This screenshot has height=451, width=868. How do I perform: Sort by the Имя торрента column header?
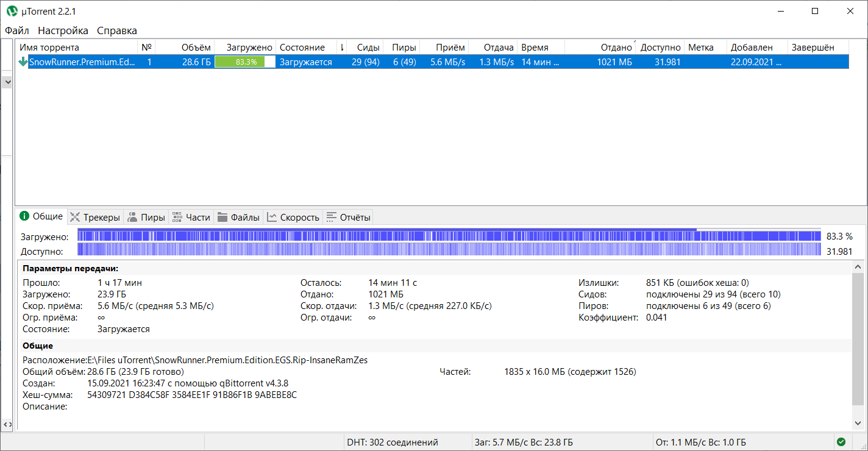coord(77,48)
